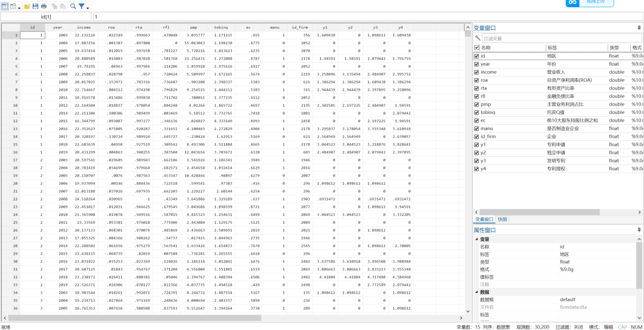Toggle the tobinq variable checkbox
644x330 pixels.
(x=476, y=112)
